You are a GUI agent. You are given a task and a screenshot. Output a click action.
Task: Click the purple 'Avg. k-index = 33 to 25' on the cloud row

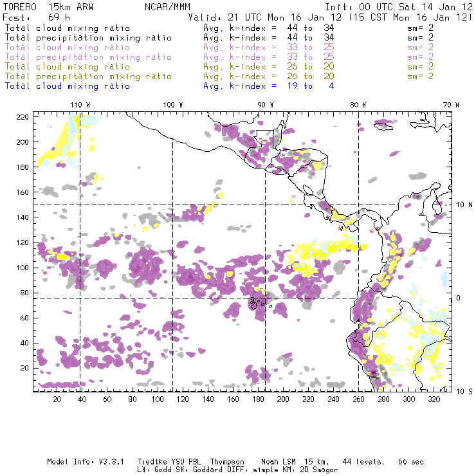[x=269, y=48]
